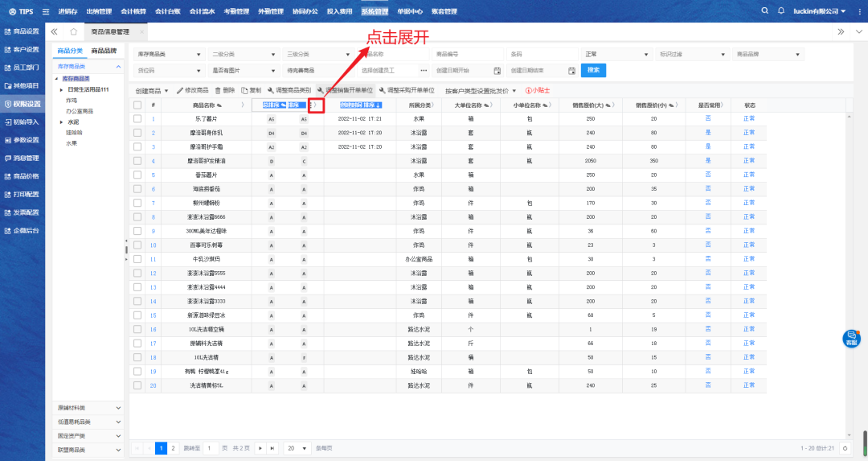Tick the checkbox for row 1 乐了薯片
The height and width of the screenshot is (461, 868).
137,119
